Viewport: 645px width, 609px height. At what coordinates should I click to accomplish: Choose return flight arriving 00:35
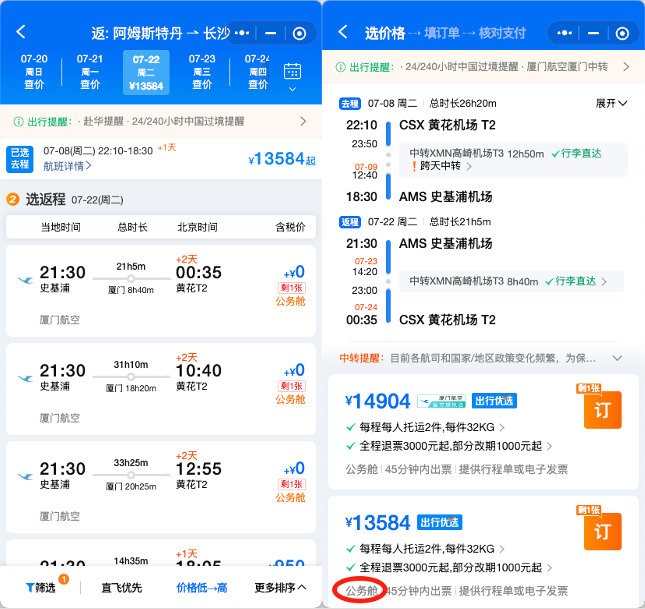[x=161, y=291]
